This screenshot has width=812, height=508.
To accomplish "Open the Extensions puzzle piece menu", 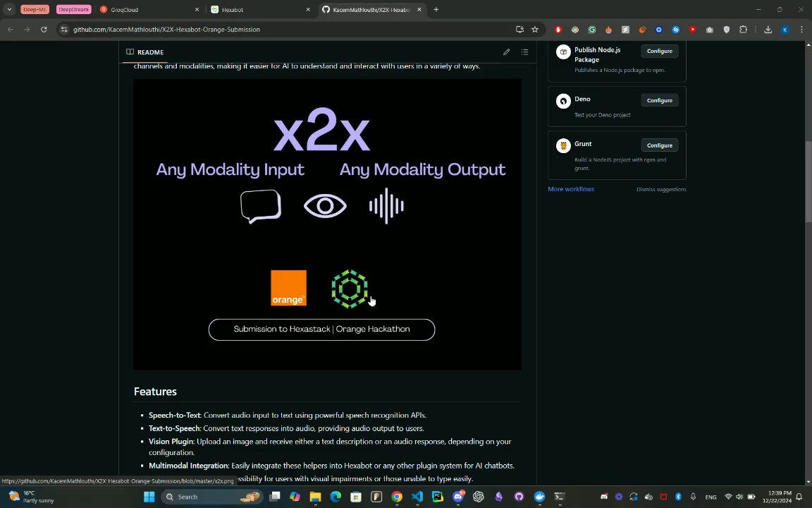I will pos(743,30).
